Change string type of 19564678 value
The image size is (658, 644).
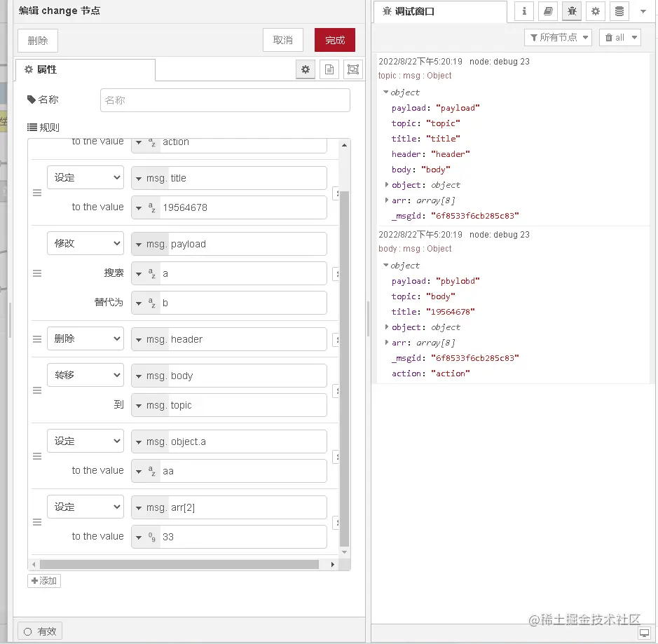point(146,207)
